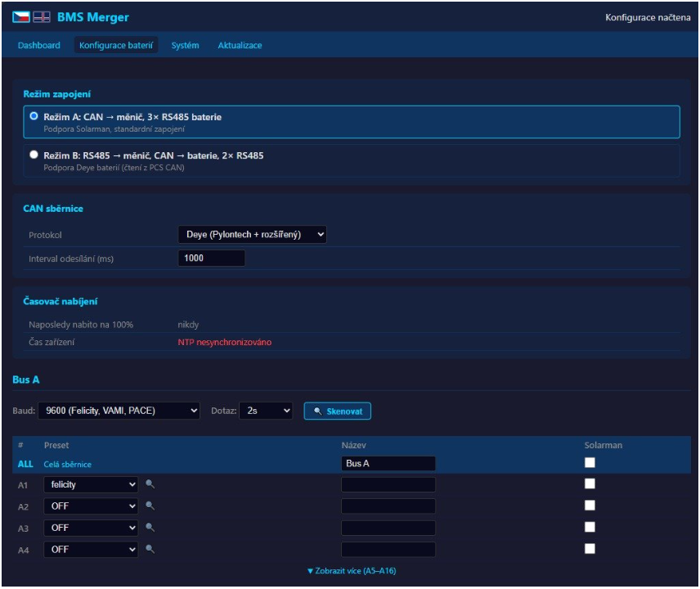
Task: Toggle Solarman checkbox for row A3
Action: tap(590, 527)
